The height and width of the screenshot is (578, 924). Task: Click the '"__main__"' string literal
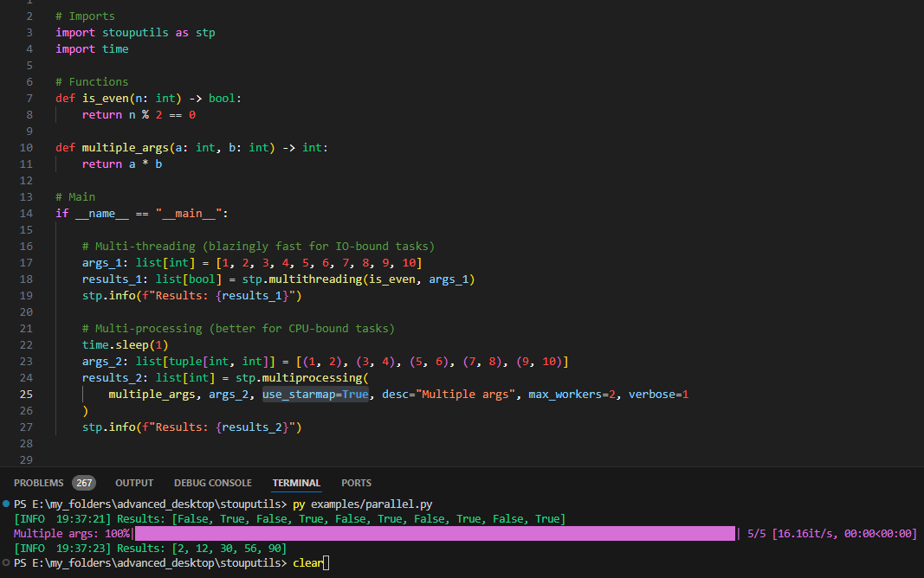[x=189, y=213]
